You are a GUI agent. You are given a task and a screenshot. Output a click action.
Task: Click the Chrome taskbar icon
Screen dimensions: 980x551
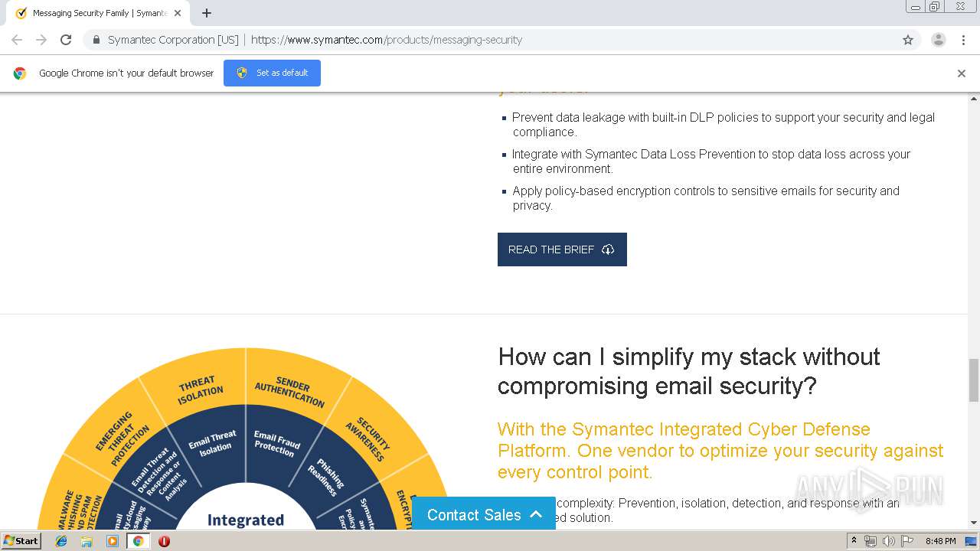138,541
